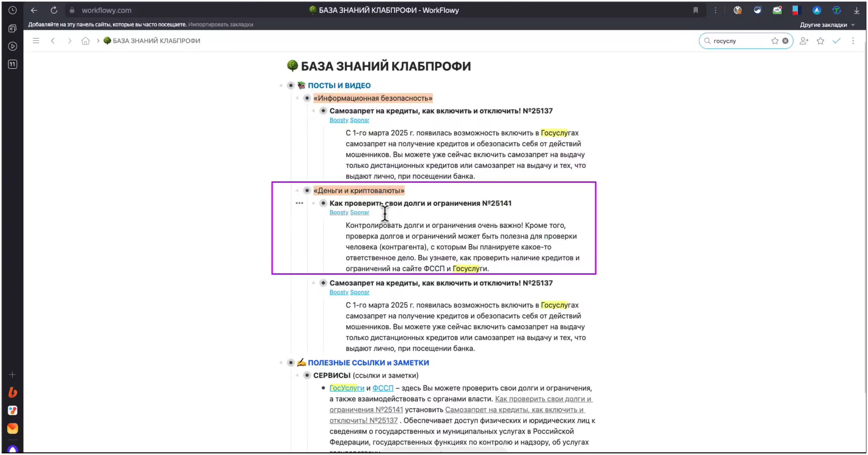Go to WorkFlowy home icon
This screenshot has height=455, width=868.
[x=85, y=41]
